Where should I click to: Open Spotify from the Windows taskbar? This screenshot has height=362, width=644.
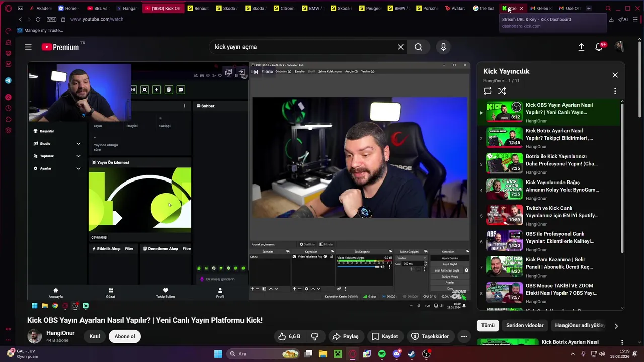[x=382, y=354]
